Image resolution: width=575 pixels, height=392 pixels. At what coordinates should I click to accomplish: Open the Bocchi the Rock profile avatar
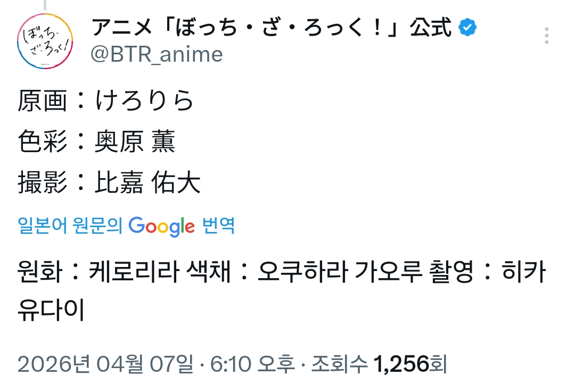tap(45, 41)
